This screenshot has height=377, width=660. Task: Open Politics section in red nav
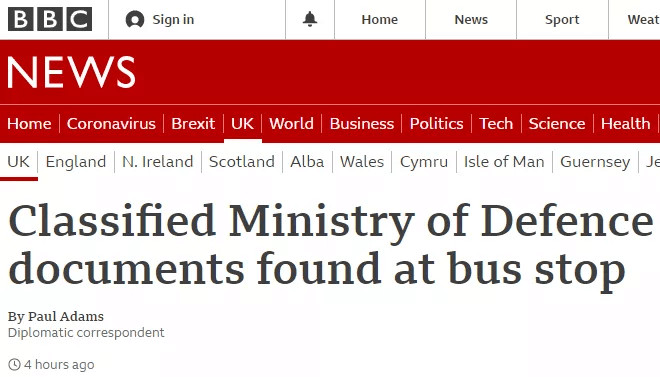click(x=436, y=124)
